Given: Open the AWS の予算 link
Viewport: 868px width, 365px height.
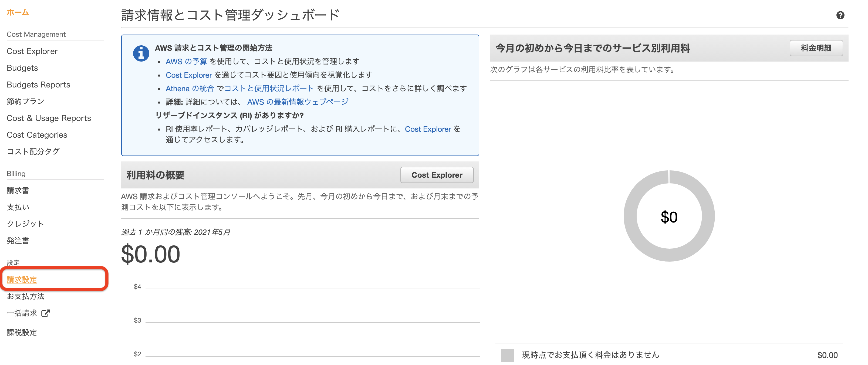Looking at the screenshot, I should click(186, 61).
